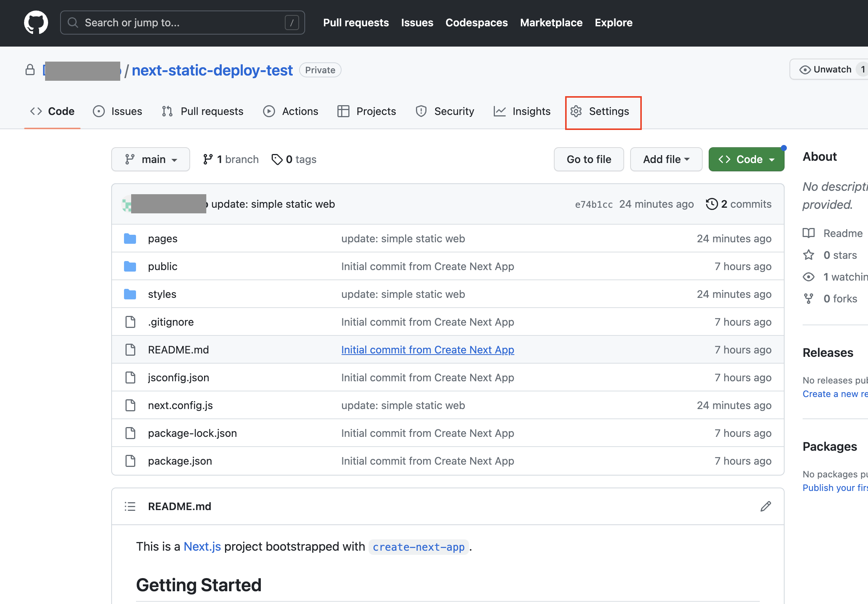Image resolution: width=868 pixels, height=604 pixels.
Task: Open the Actions tab
Action: [291, 112]
